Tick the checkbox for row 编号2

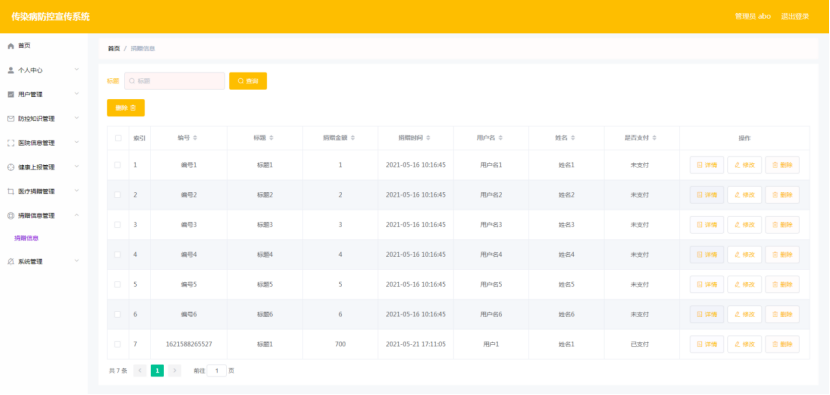pos(118,195)
